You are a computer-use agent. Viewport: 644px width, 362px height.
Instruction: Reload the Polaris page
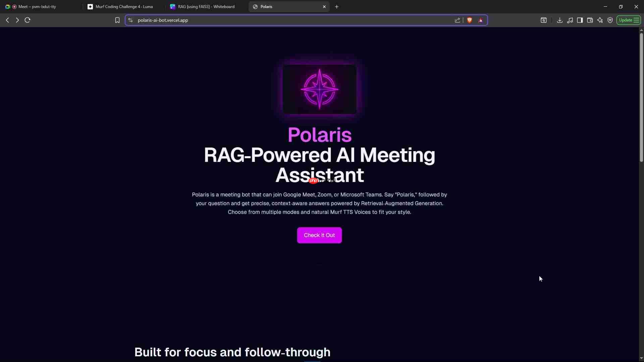click(27, 20)
